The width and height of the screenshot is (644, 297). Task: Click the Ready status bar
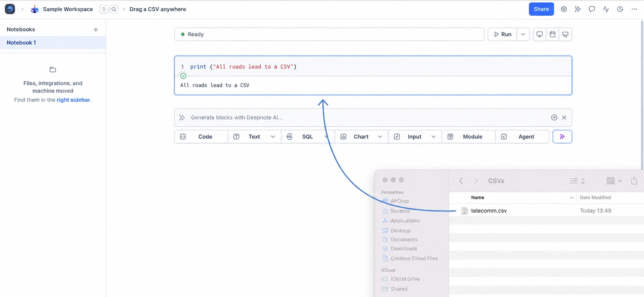click(329, 34)
